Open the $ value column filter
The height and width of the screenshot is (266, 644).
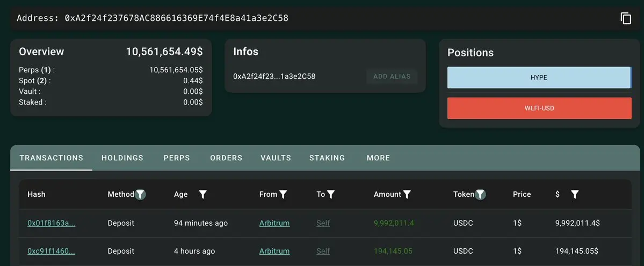click(575, 194)
